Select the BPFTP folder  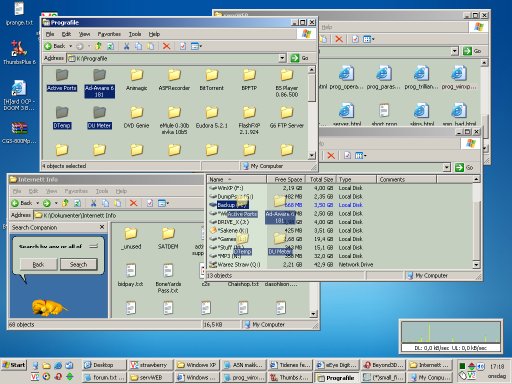pos(249,80)
